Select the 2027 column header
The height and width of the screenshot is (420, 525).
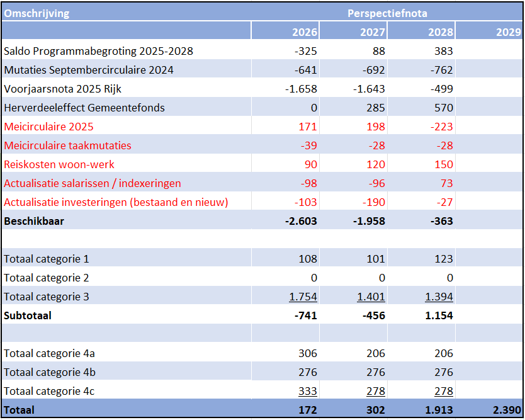tap(373, 32)
